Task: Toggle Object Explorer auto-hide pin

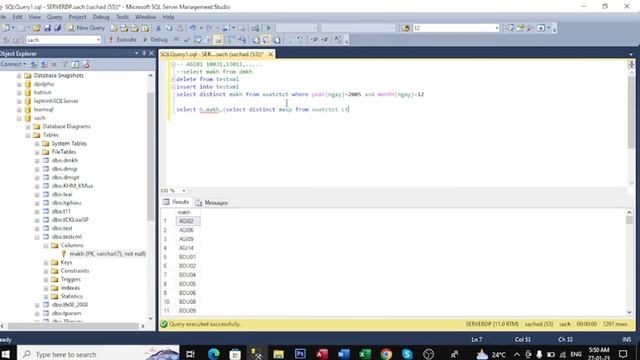Action: pyautogui.click(x=144, y=53)
